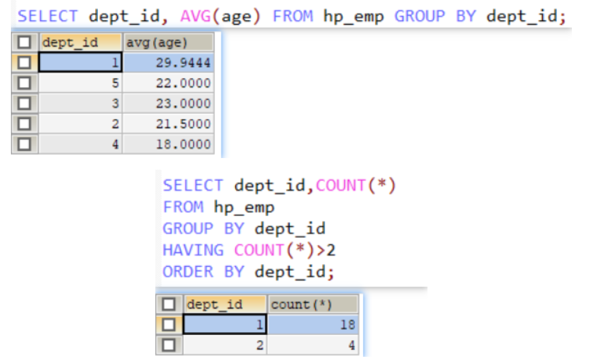
Task: Click the count(*) column header
Action: coord(313,305)
